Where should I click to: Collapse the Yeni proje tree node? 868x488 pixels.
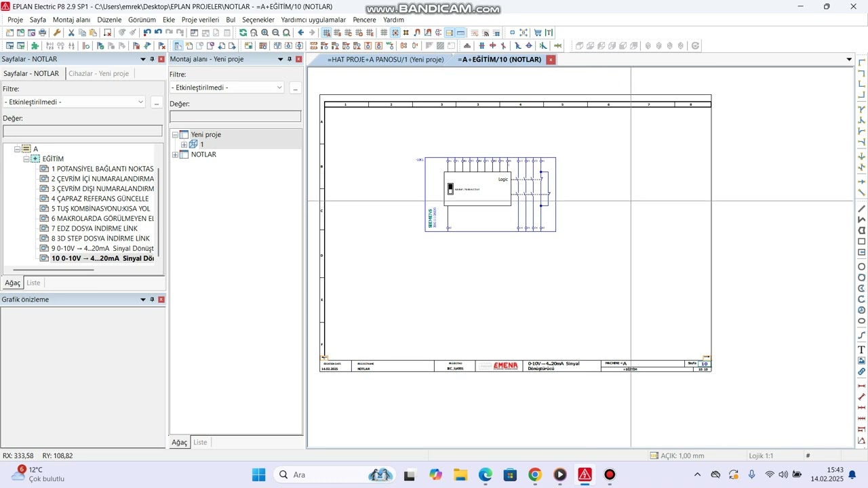point(175,135)
